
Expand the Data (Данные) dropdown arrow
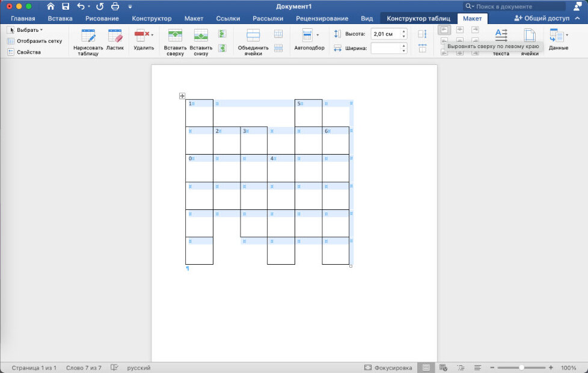pyautogui.click(x=567, y=35)
